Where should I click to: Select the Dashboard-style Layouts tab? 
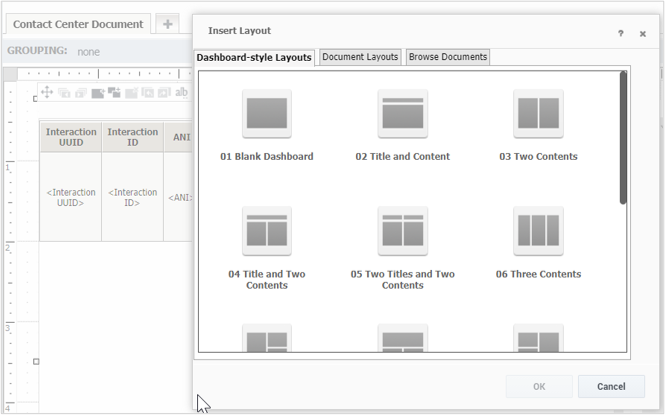coord(254,58)
